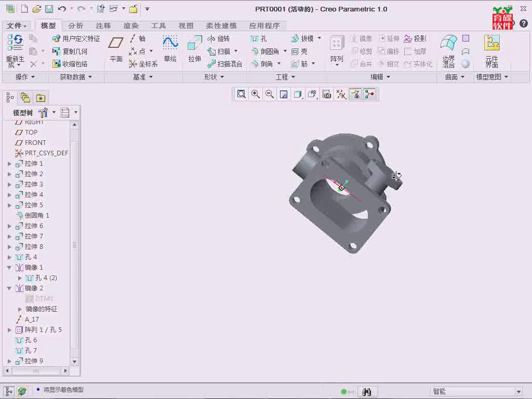This screenshot has width=532, height=399.
Task: Switch to the 渲染 tab
Action: (130, 25)
